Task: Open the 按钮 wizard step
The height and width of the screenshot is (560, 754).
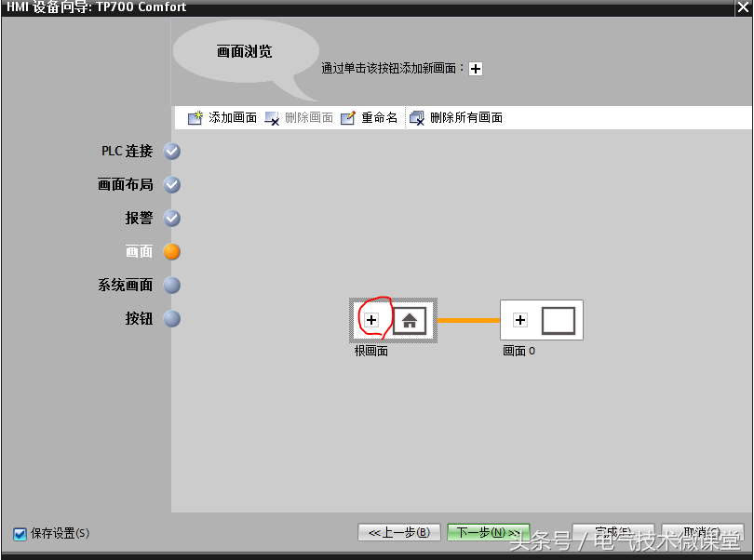Action: (x=139, y=319)
